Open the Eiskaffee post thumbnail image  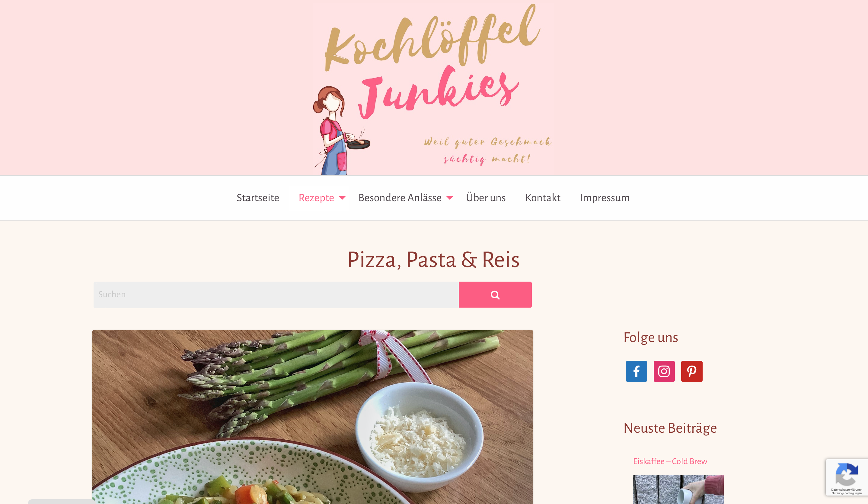pyautogui.click(x=678, y=489)
